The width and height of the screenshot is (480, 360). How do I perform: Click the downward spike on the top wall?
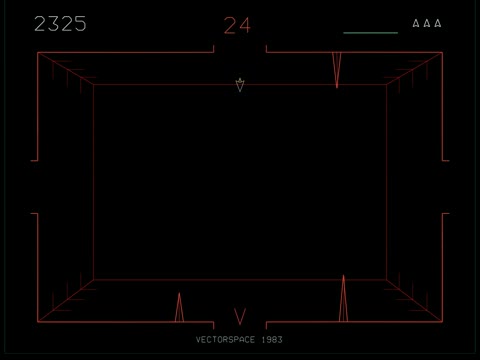337,70
